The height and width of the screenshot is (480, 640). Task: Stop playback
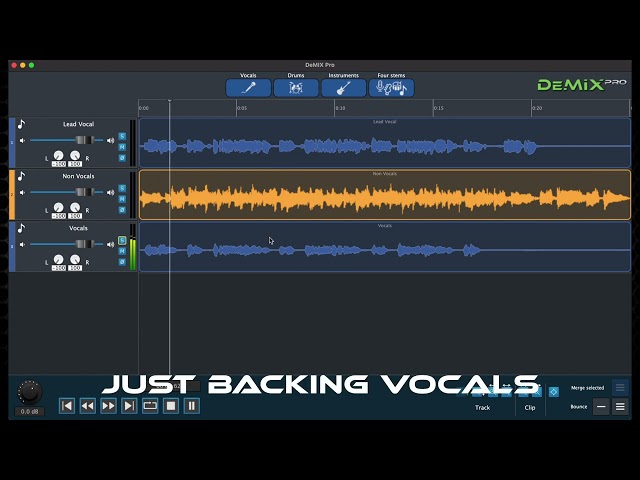[x=171, y=406]
